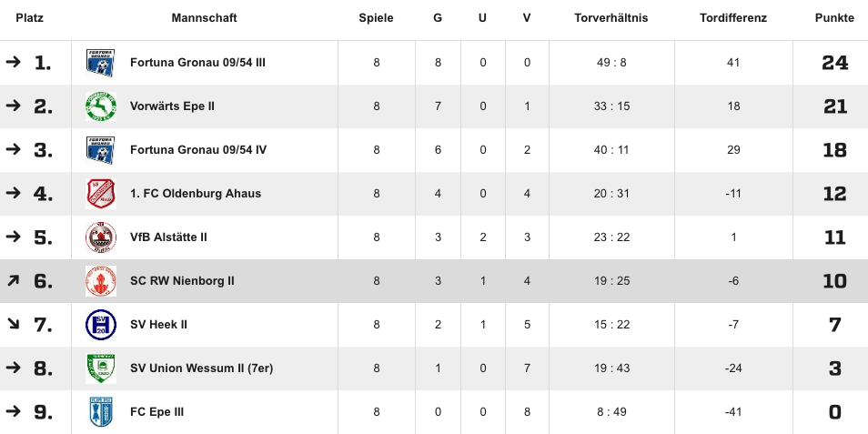
Task: Click the down-trend arrow at place 7
Action: 13,324
